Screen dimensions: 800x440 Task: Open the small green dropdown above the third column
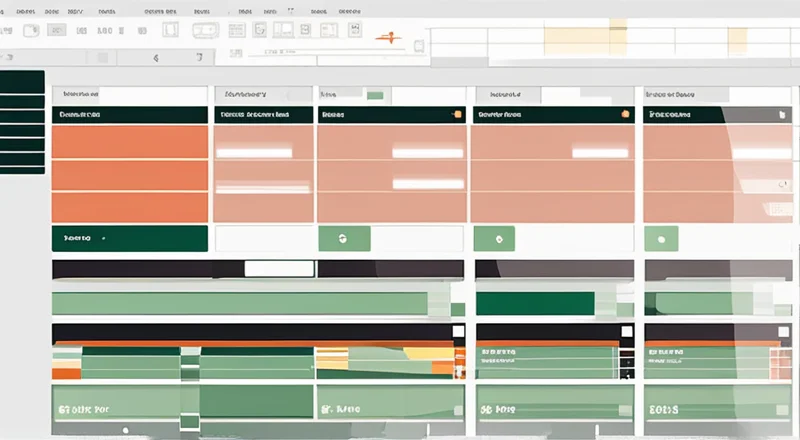(x=375, y=95)
